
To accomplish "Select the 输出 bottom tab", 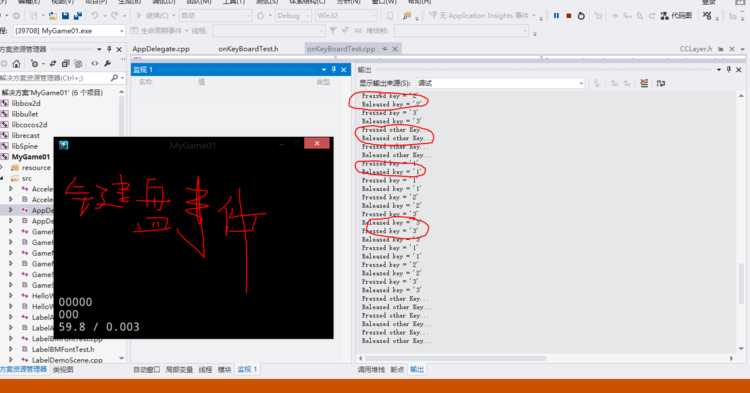I will point(417,370).
